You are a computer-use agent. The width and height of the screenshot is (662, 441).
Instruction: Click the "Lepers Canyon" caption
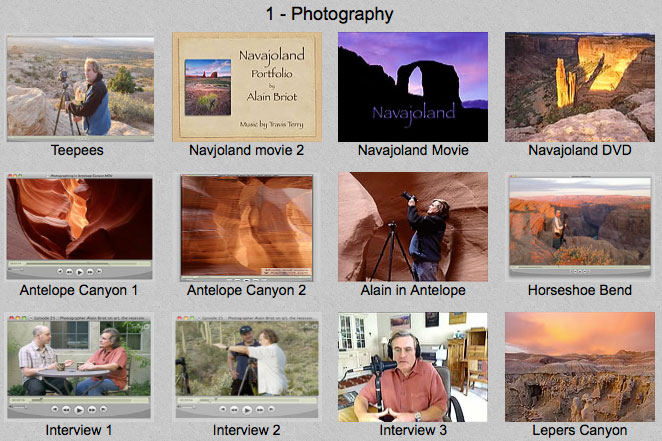point(579,430)
